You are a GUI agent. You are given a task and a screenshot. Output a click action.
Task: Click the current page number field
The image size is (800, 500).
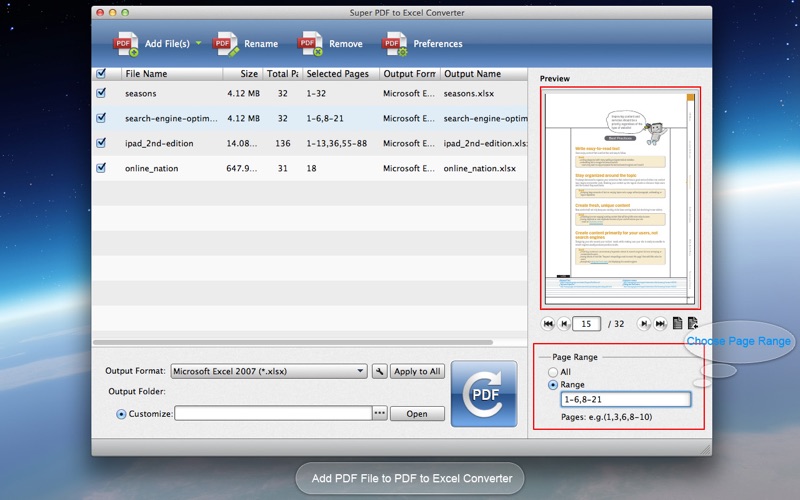(586, 323)
